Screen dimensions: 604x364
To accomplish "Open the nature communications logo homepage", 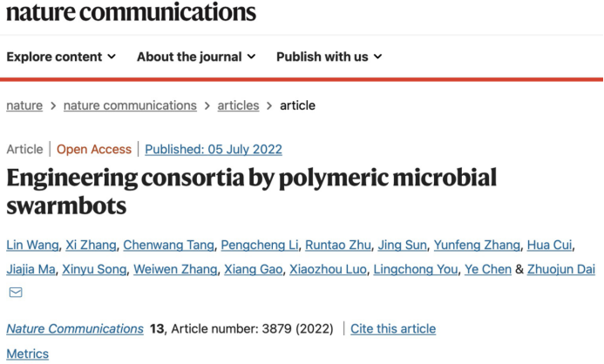I will tap(131, 12).
